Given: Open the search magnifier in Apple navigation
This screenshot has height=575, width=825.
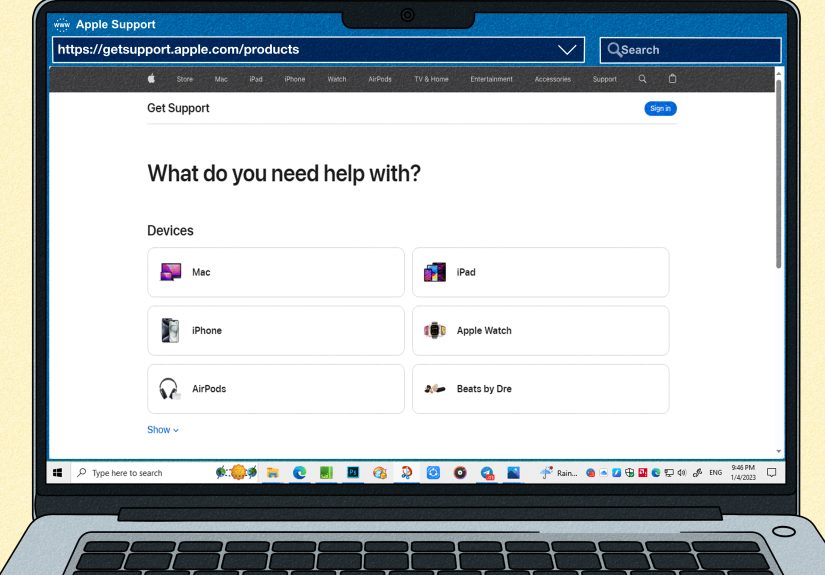Looking at the screenshot, I should click(x=642, y=79).
